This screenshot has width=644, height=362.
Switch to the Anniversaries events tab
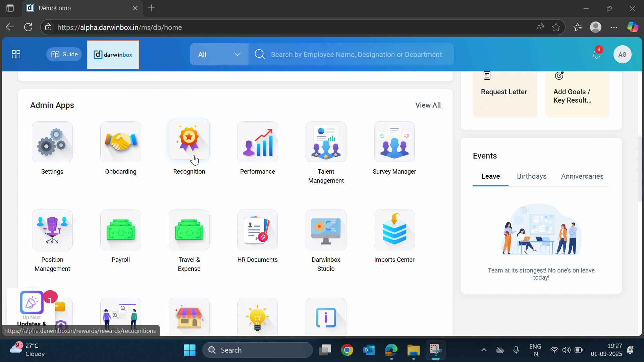582,176
